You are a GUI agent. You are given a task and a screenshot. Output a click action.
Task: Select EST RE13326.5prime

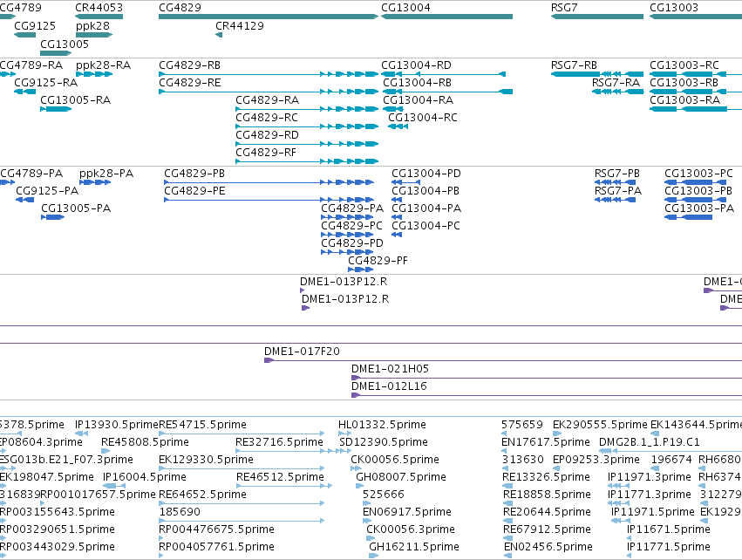pyautogui.click(x=507, y=486)
